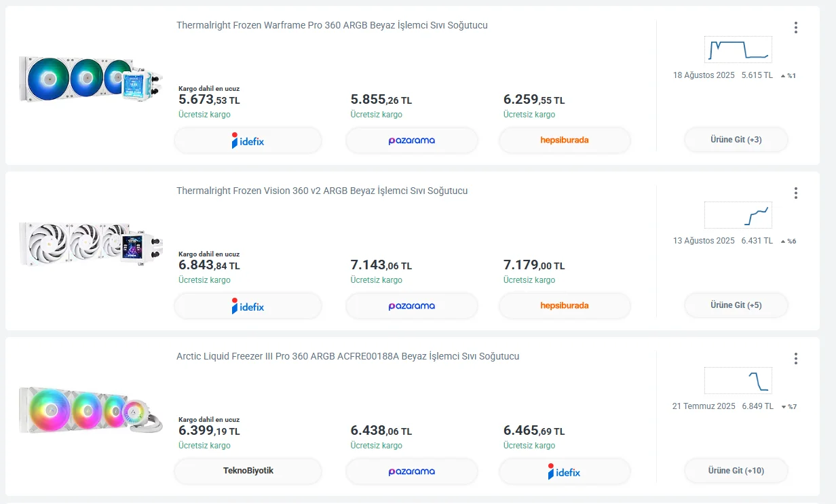The width and height of the screenshot is (836, 504).
Task: Click the hepsiburada store button for Frozen Warframe Pro
Action: tap(565, 140)
